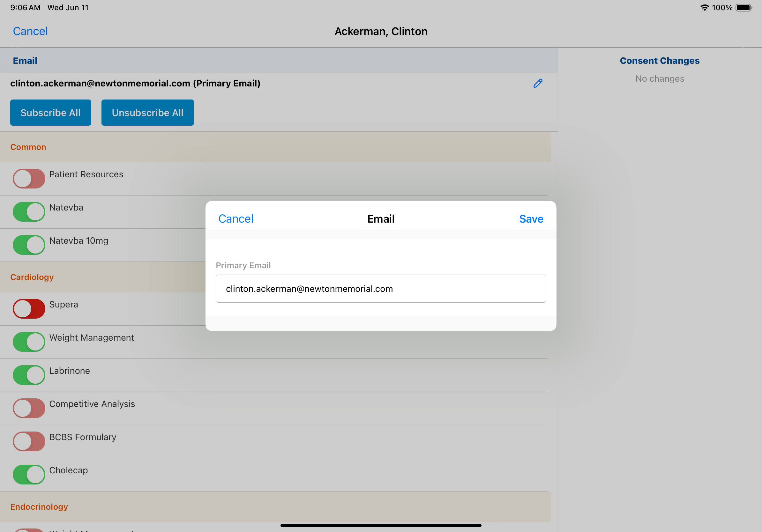
Task: Click the pencil edit email icon
Action: tap(538, 83)
